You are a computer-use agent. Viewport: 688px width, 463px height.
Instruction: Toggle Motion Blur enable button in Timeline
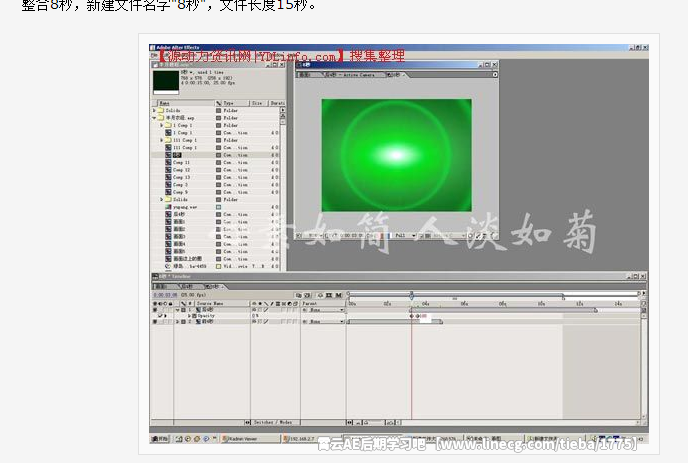(338, 295)
